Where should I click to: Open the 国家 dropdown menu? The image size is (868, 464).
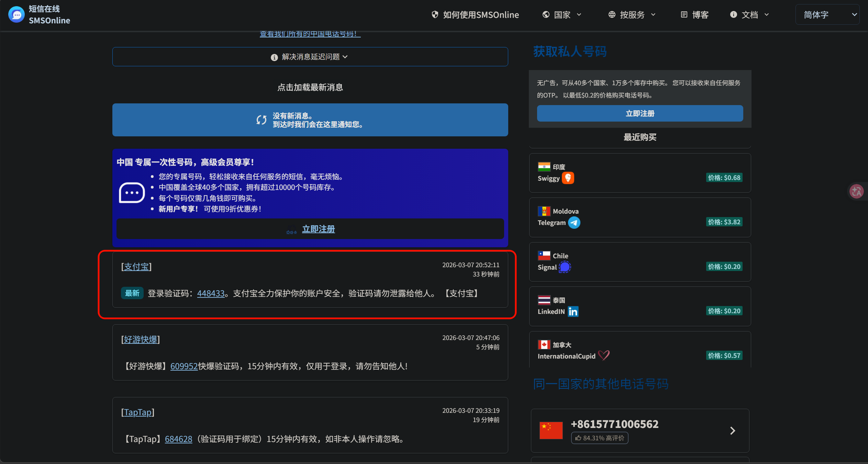pos(562,15)
